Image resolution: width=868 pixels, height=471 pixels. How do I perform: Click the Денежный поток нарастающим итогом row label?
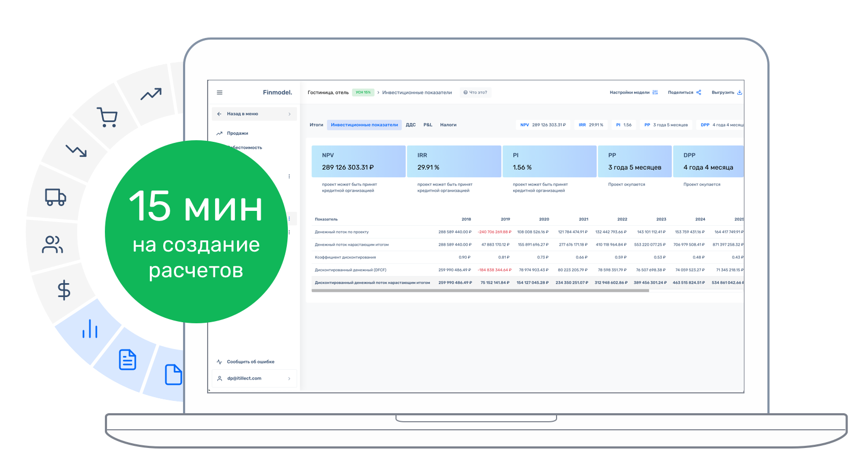coord(352,245)
